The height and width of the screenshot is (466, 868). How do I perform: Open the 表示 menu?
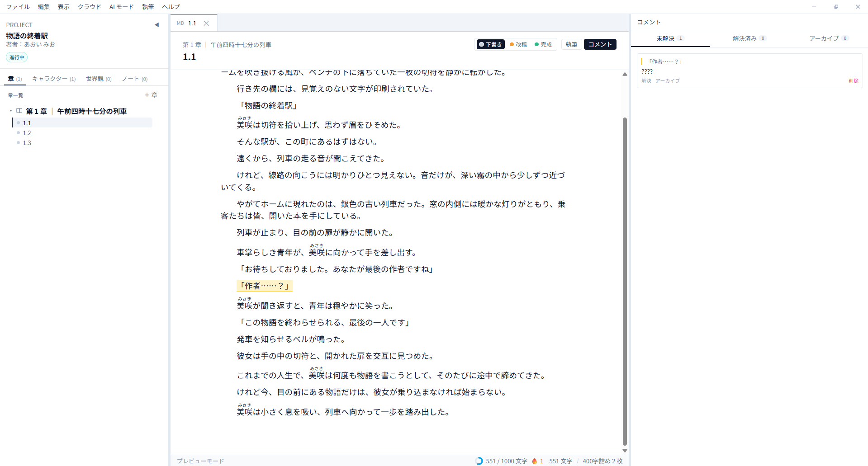tap(64, 7)
